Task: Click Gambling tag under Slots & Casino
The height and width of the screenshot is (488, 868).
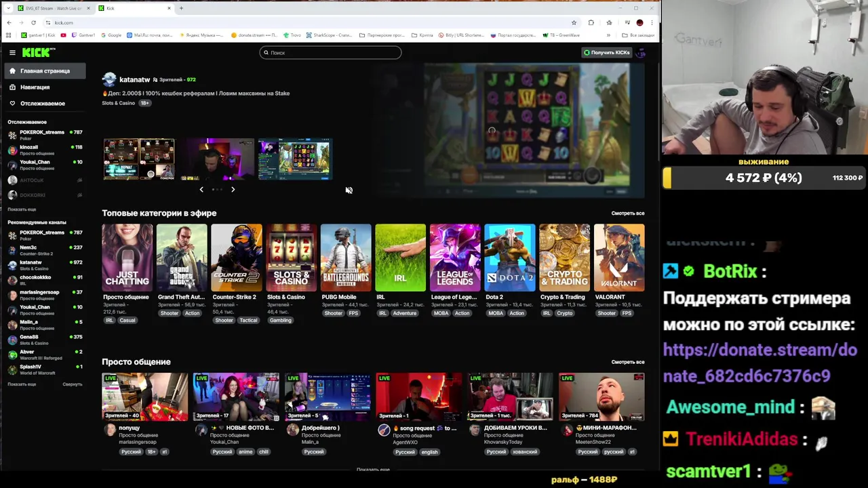Action: click(280, 321)
